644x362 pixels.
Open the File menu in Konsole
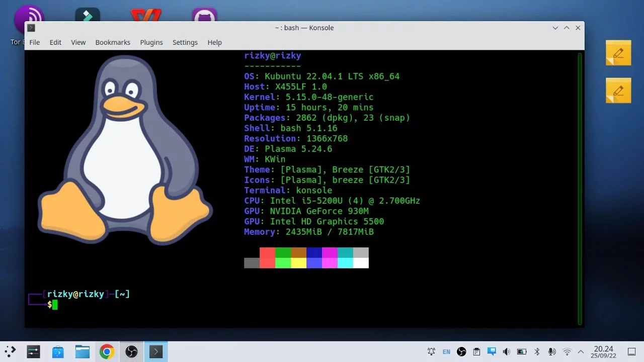pos(34,42)
